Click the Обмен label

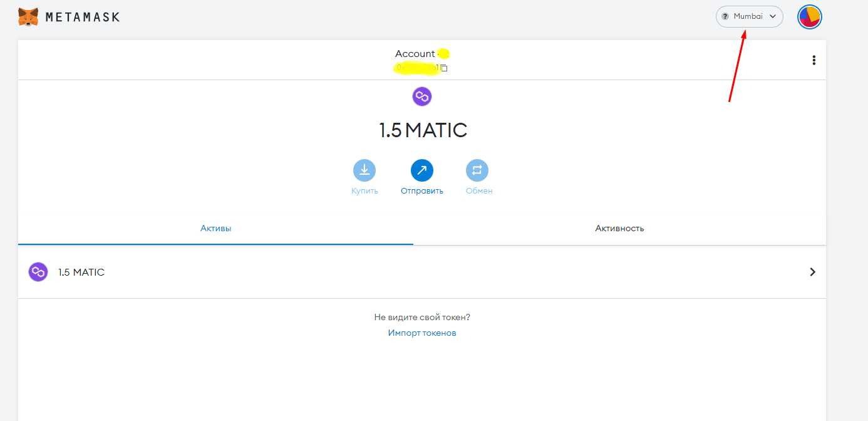click(479, 191)
